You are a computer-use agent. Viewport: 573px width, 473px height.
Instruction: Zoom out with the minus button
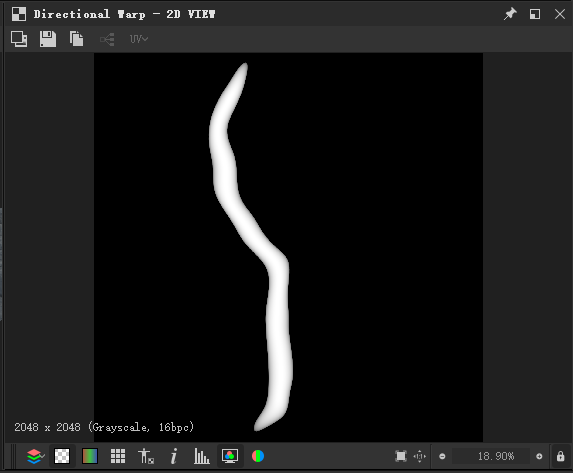pos(442,456)
